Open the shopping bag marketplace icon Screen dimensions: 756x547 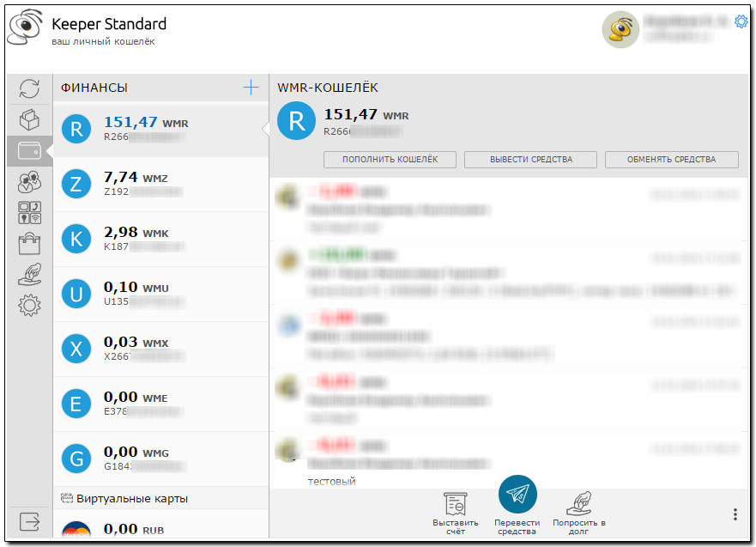(29, 243)
